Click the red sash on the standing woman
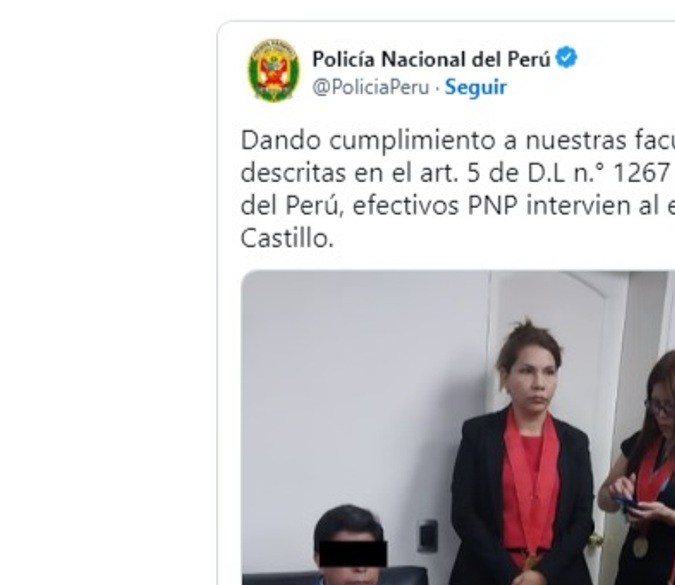 click(x=530, y=478)
